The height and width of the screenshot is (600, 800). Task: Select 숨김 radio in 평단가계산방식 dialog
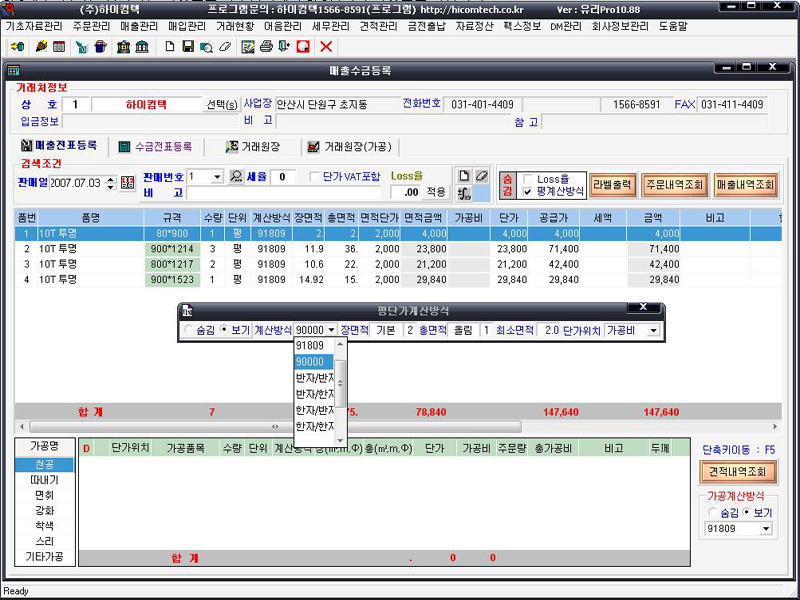click(188, 330)
